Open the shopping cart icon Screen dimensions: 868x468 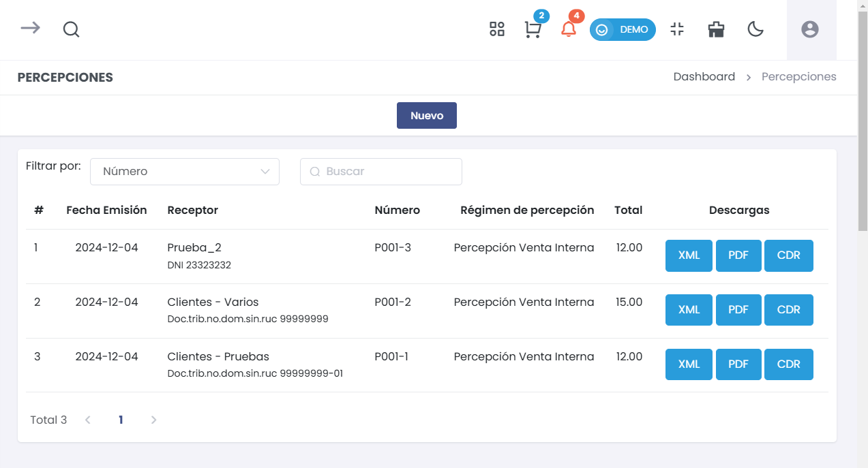tap(533, 30)
